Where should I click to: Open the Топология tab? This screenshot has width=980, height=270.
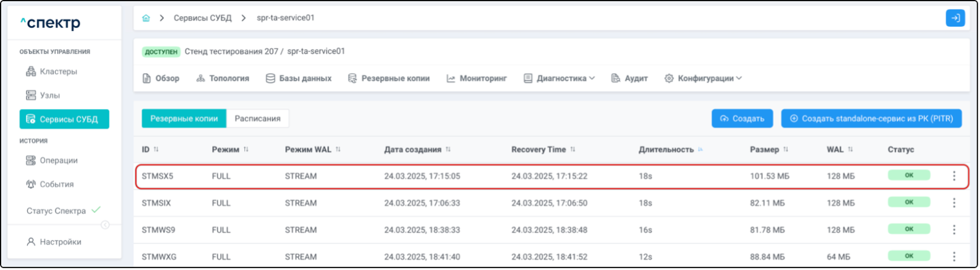point(223,79)
